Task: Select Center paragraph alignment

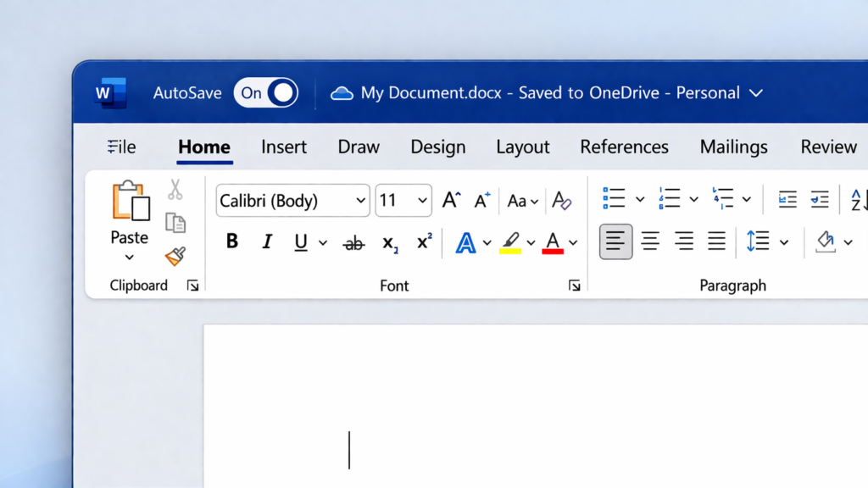Action: pyautogui.click(x=650, y=241)
